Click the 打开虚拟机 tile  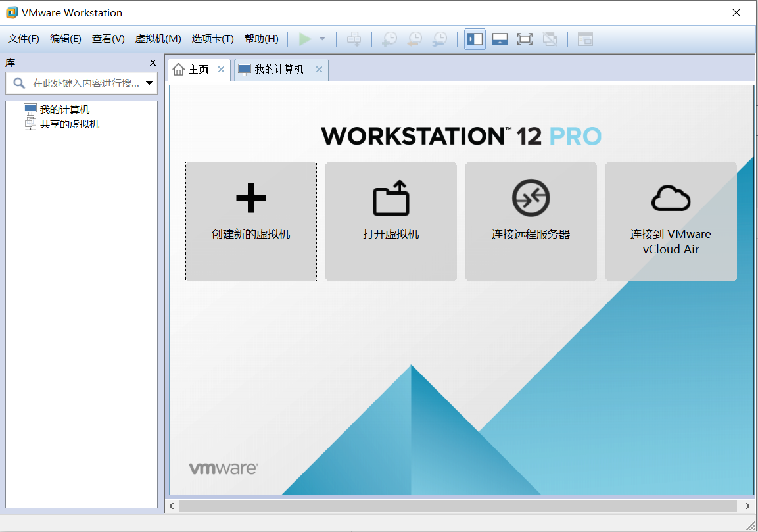point(391,222)
